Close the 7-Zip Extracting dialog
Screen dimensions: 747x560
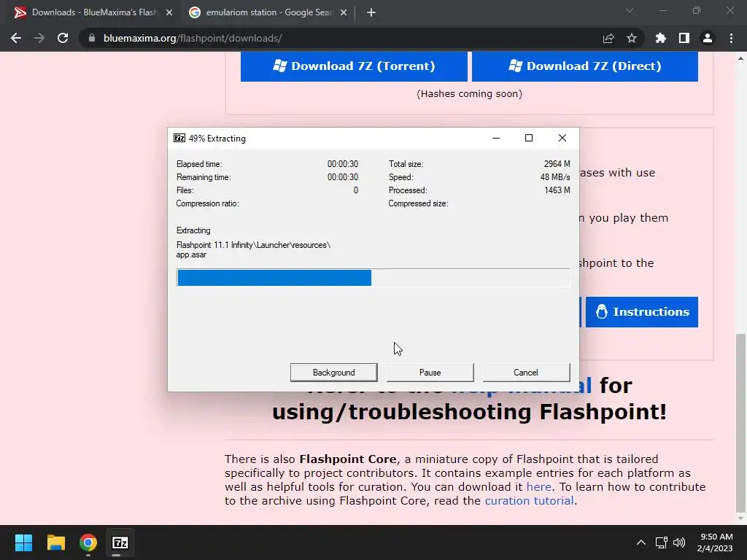[x=562, y=138]
